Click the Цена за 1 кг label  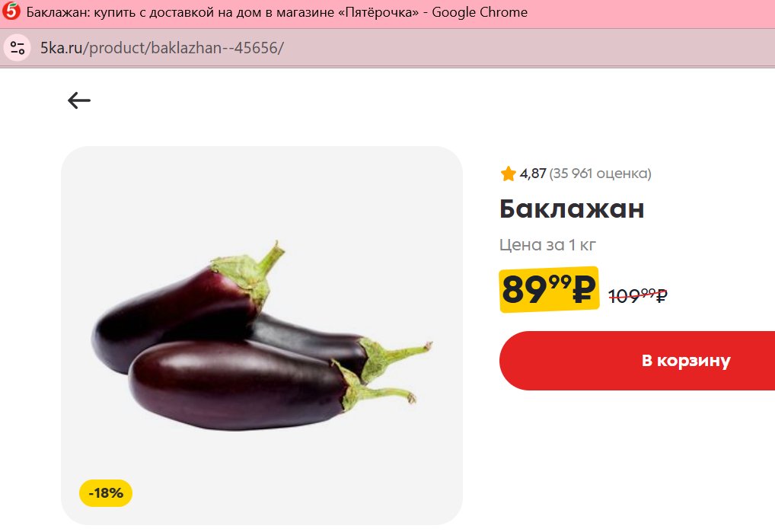coord(547,244)
